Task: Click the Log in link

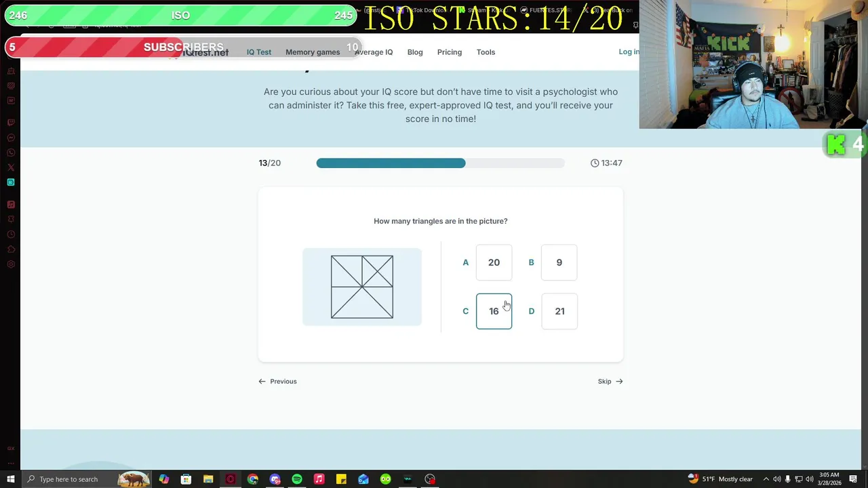Action: pos(629,52)
